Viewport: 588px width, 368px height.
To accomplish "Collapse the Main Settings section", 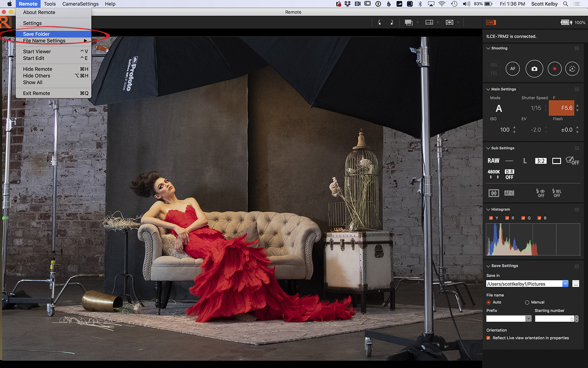I will pos(488,89).
